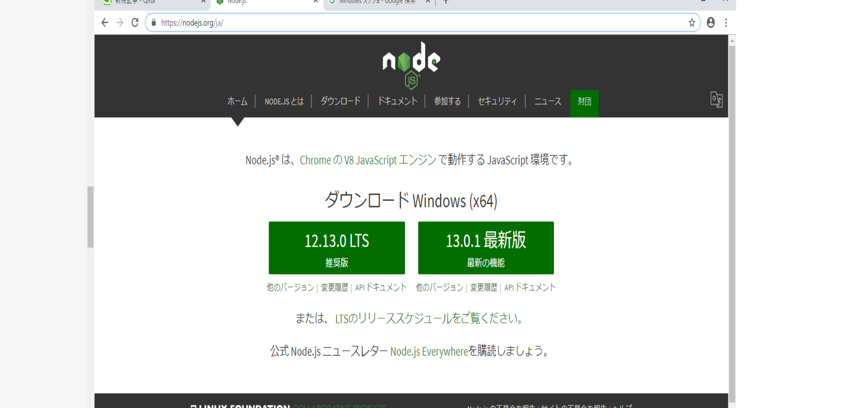View site info via the padlock icon
Image resolution: width=868 pixels, height=408 pixels.
tap(154, 22)
